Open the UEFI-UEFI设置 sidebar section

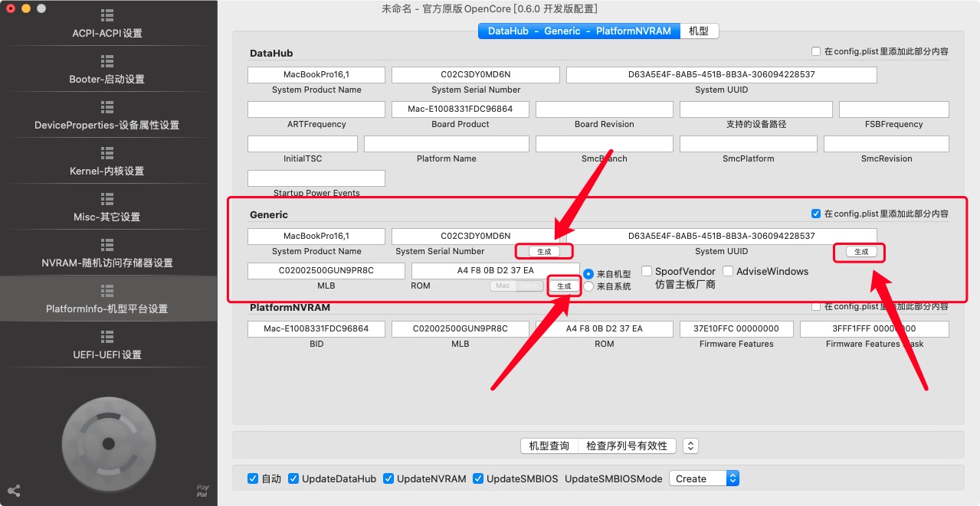click(x=107, y=345)
